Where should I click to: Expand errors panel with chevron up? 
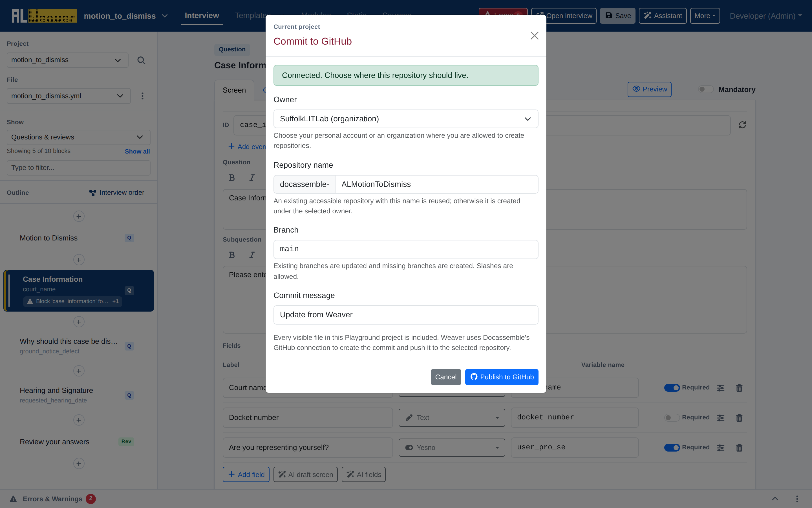pos(775,499)
